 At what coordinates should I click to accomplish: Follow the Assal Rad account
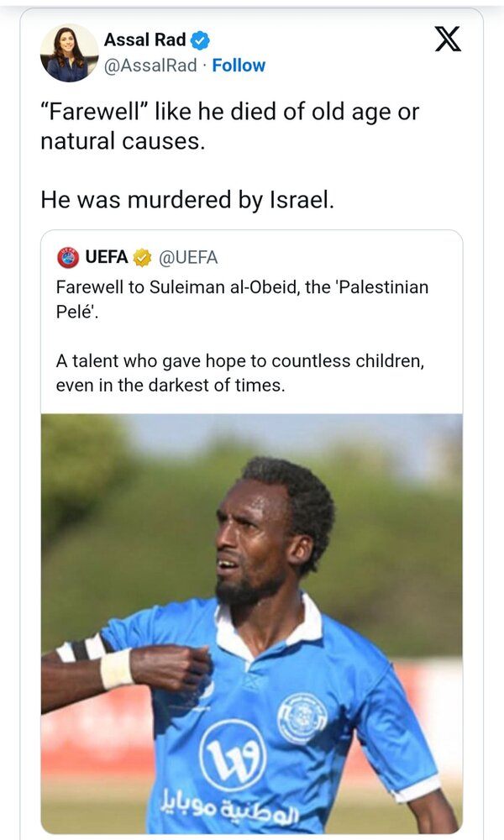coord(239,65)
